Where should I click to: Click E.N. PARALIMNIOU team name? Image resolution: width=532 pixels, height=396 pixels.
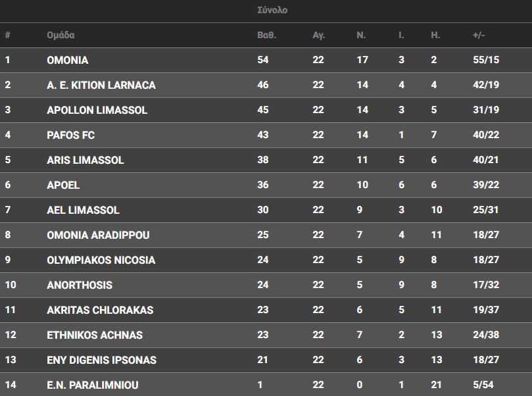point(93,385)
